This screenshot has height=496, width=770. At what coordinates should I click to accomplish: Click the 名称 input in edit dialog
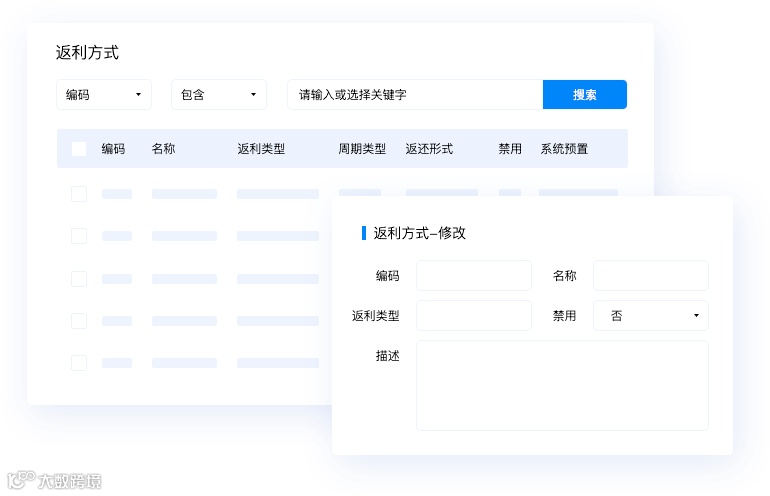[651, 276]
